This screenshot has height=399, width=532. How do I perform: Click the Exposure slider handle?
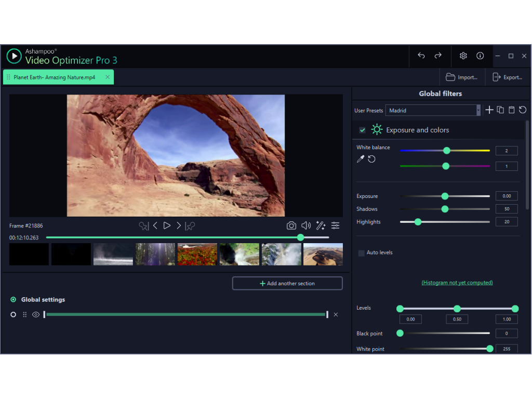pos(445,196)
